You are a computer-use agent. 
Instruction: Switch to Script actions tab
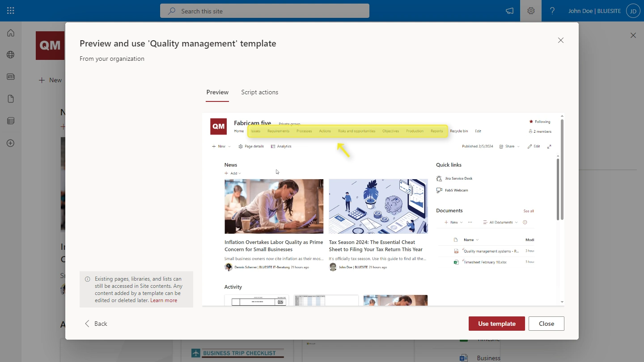(259, 92)
